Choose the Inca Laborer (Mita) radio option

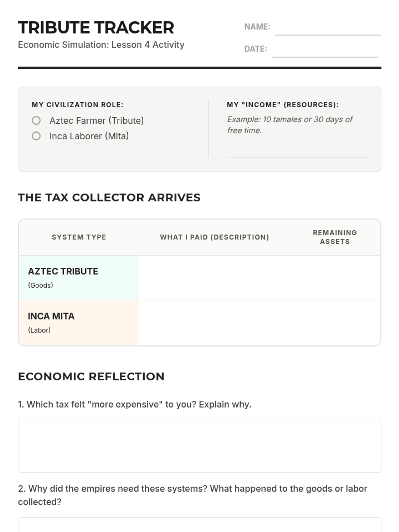pos(36,136)
